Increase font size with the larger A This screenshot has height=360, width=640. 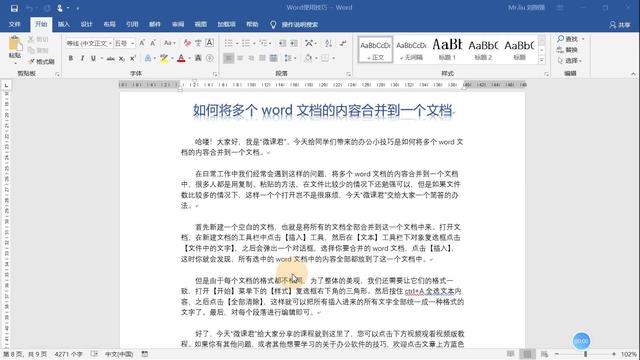coord(142,43)
